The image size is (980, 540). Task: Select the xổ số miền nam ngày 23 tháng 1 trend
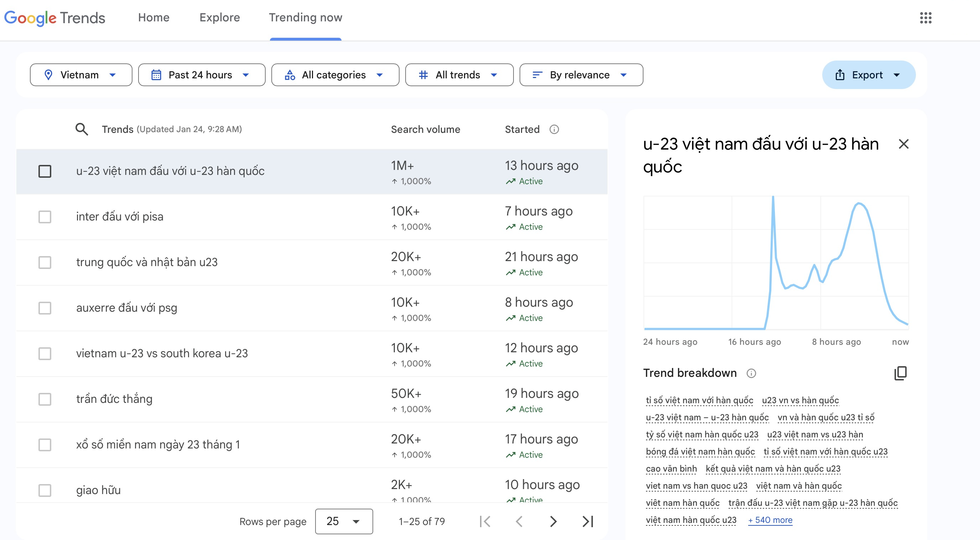158,445
